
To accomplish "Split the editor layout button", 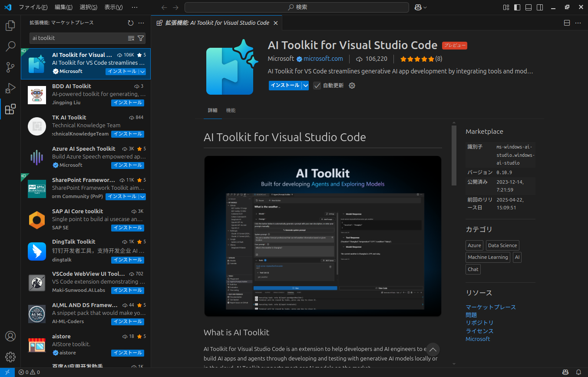I will 567,23.
